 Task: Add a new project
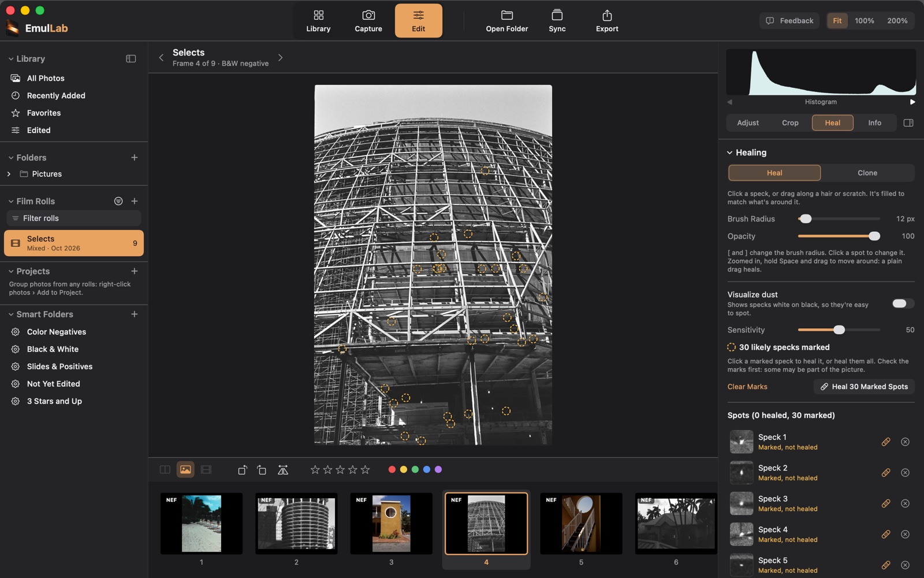pyautogui.click(x=135, y=271)
